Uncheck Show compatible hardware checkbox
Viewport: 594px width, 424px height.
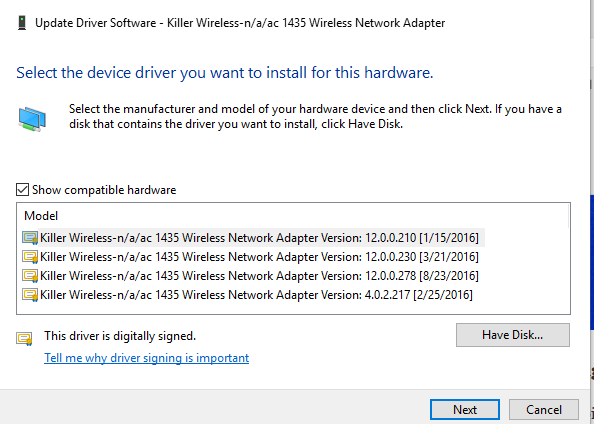pos(22,189)
